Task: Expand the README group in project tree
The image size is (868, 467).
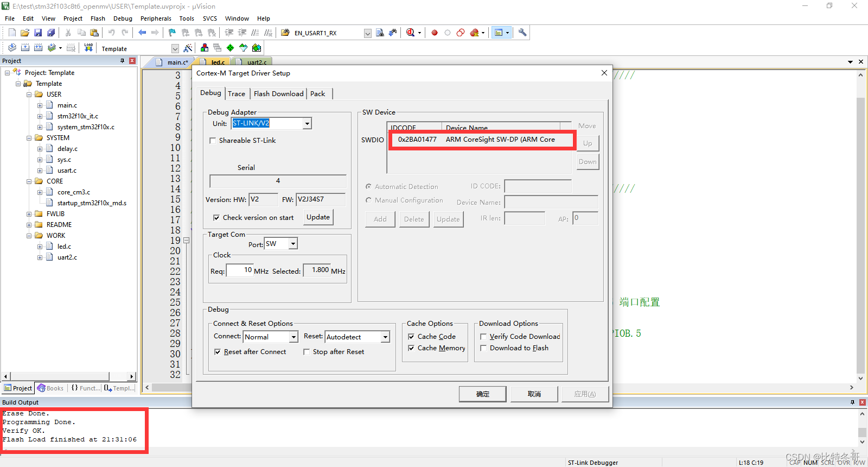Action: (29, 225)
